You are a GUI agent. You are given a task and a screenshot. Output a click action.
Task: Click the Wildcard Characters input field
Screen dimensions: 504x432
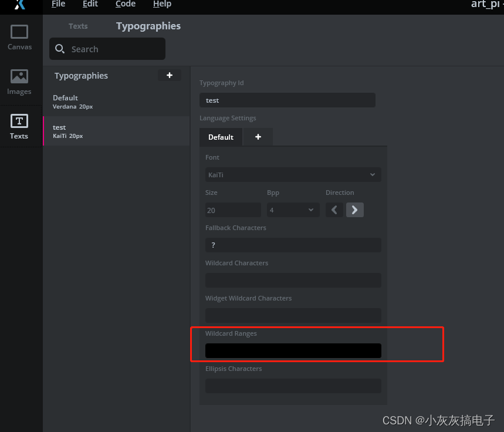(293, 280)
